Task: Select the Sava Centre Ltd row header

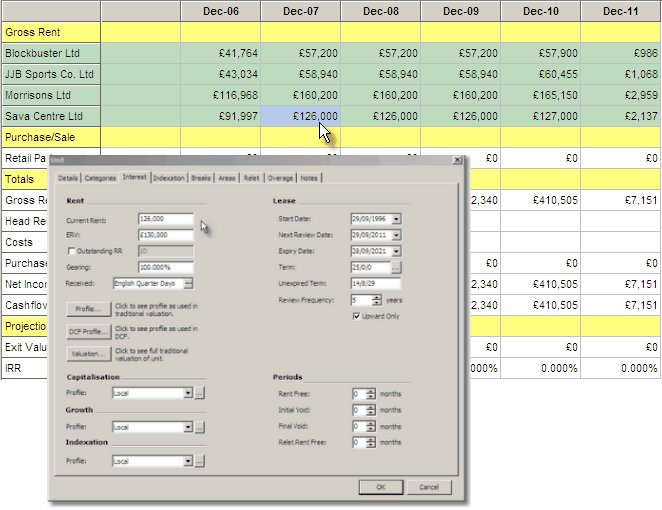Action: point(51,116)
